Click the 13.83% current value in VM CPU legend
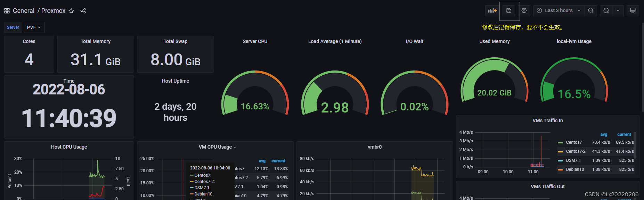Screen dimensions: 644x200 point(281,169)
